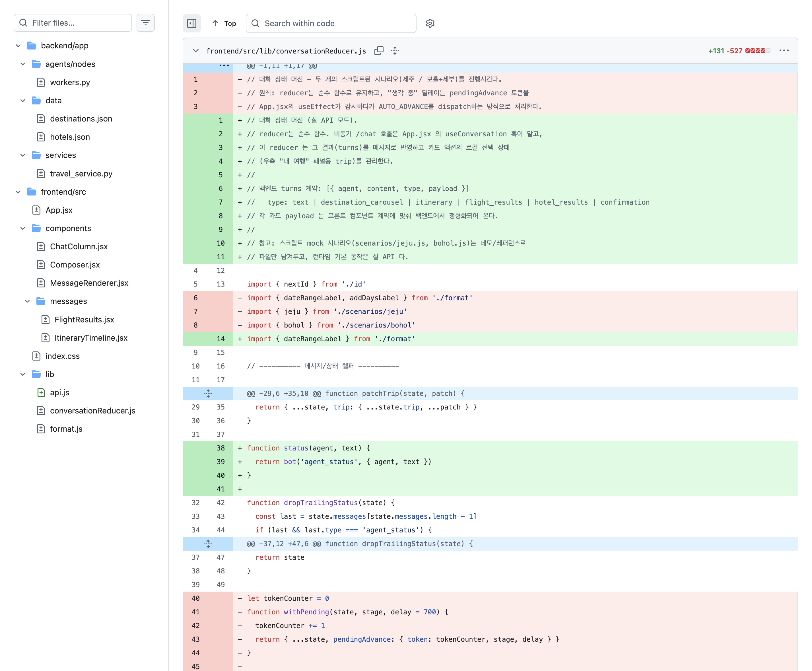
Task: Expand hidden lines above the patchTrip hunk
Action: [208, 394]
